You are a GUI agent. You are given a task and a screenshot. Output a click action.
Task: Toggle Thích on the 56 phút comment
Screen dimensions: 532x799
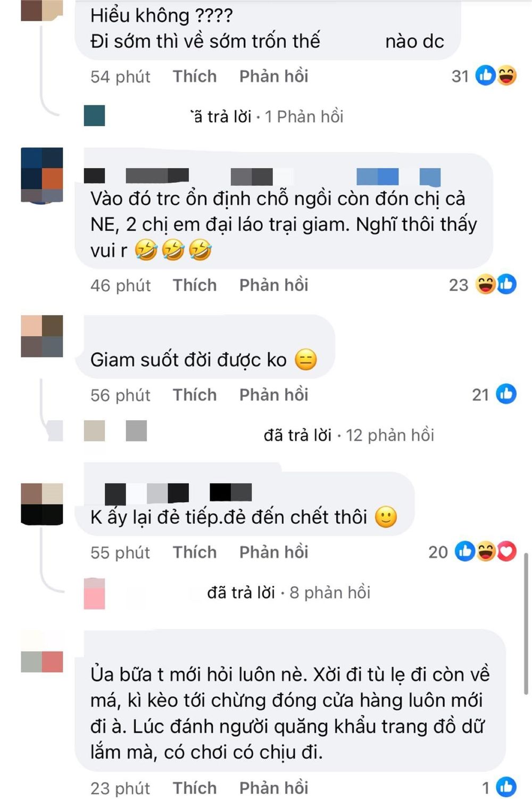[195, 395]
